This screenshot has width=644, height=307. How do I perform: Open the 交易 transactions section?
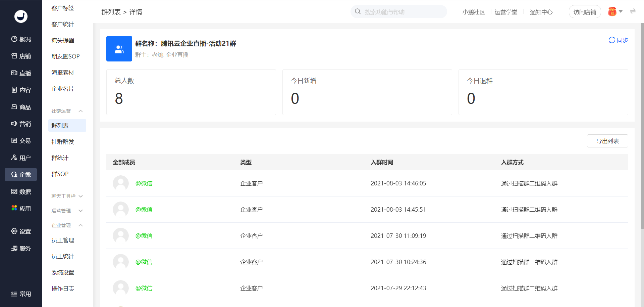click(x=21, y=140)
